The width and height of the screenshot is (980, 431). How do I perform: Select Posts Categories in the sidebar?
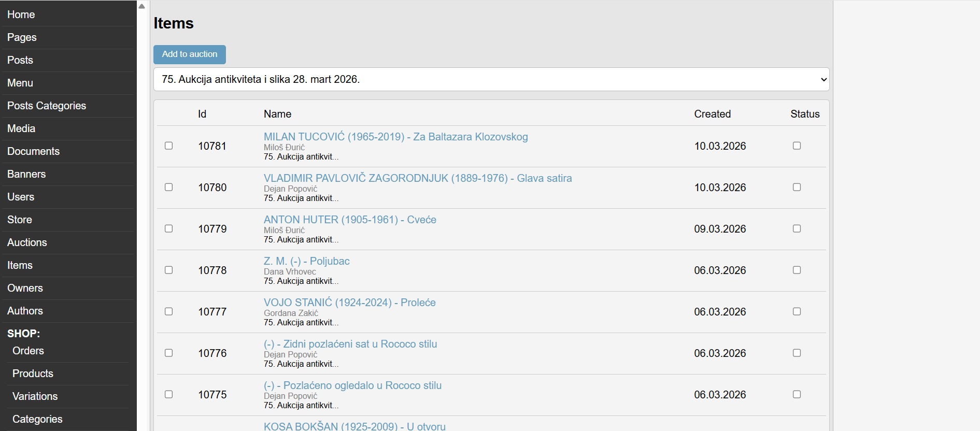coord(47,106)
